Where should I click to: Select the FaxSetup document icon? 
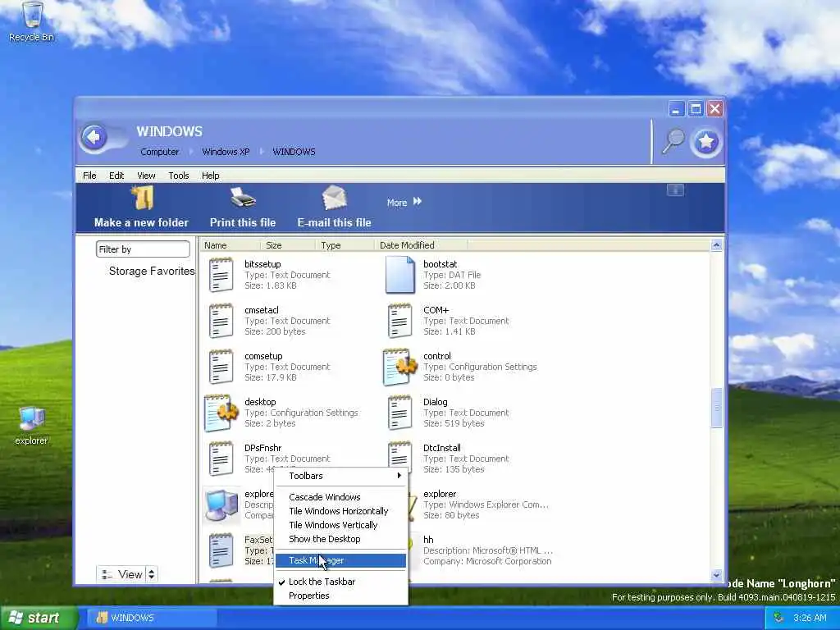click(x=221, y=550)
